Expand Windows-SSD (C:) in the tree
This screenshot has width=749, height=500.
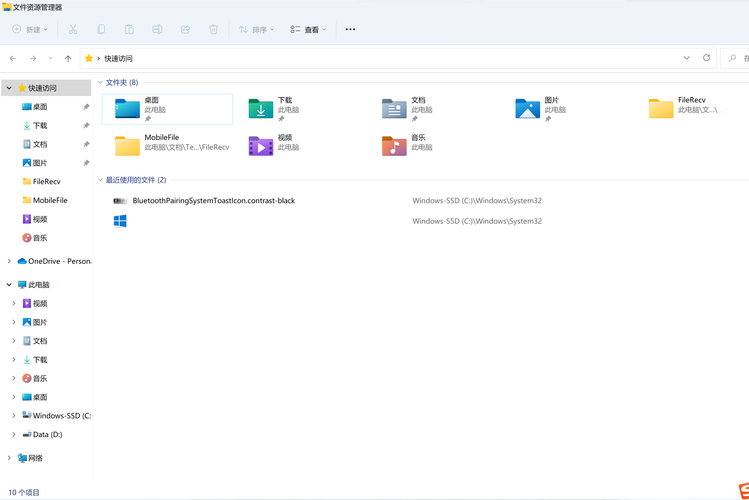click(14, 415)
